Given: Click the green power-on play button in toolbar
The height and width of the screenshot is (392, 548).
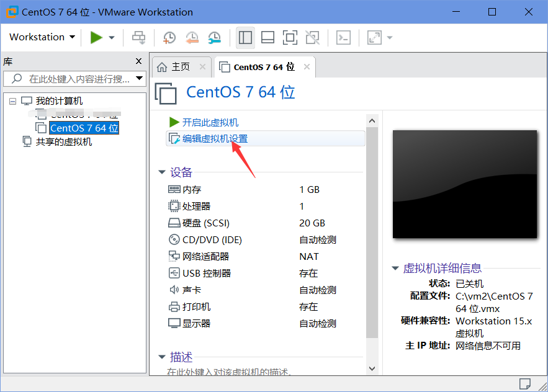Looking at the screenshot, I should tap(96, 37).
